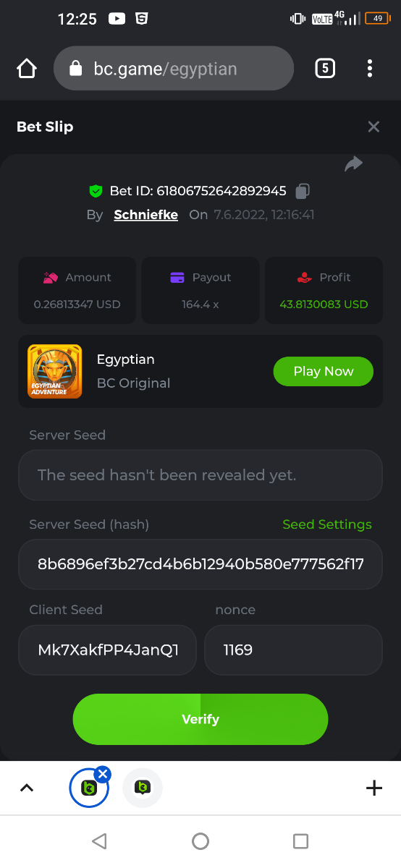Expand the bottom tab strip chevron
The image size is (401, 868).
coord(27,788)
